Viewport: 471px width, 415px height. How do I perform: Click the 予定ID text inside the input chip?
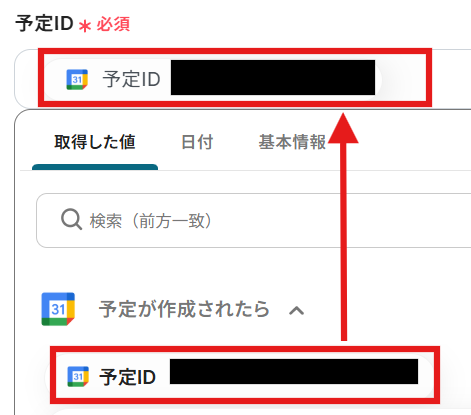[132, 79]
